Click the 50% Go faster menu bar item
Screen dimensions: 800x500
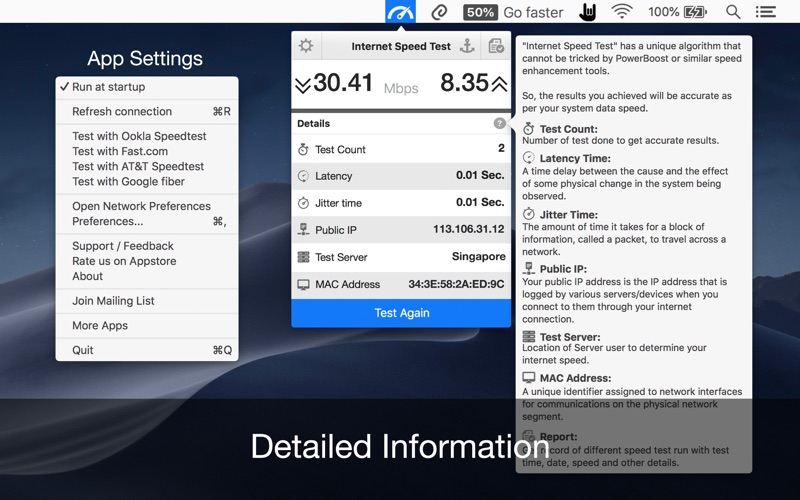coord(513,12)
